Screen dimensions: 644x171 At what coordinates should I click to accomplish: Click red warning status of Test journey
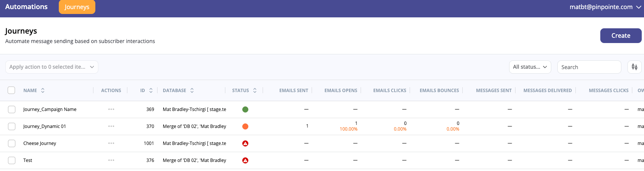[245, 160]
